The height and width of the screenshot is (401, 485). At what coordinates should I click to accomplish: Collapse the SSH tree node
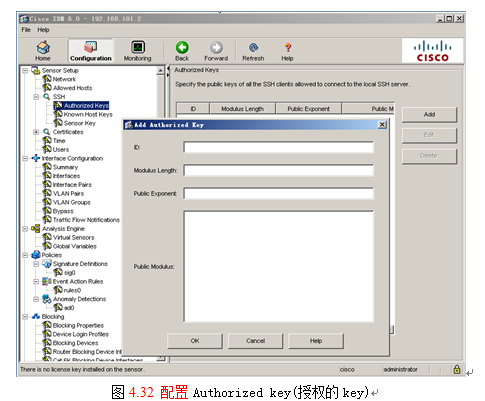[x=36, y=97]
